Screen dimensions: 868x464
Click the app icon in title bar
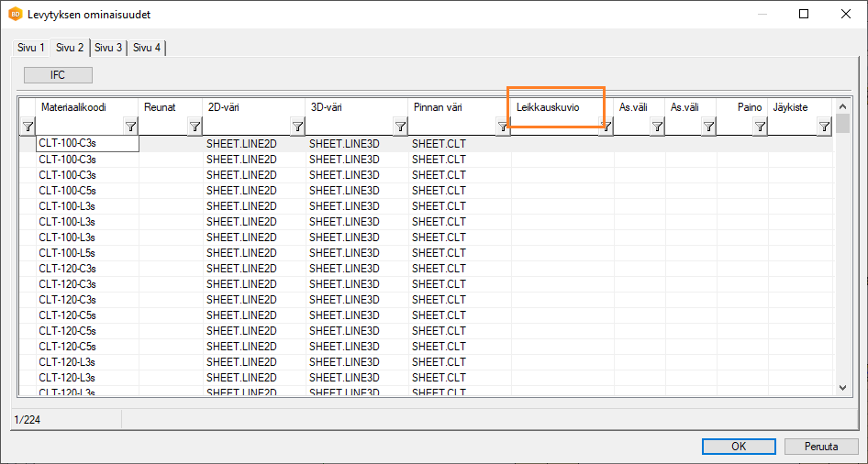(x=16, y=15)
